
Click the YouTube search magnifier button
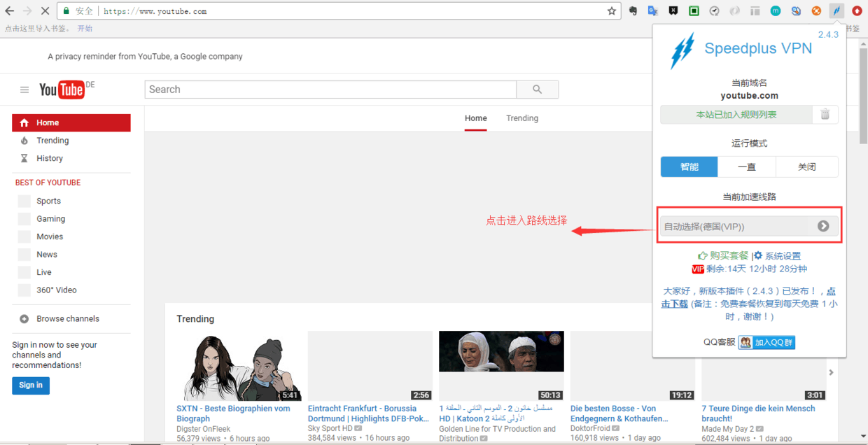click(x=537, y=90)
